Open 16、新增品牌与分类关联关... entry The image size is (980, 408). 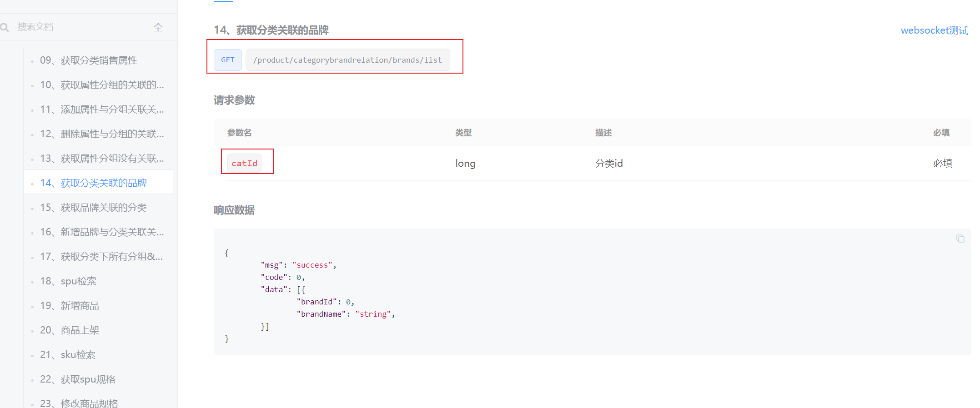point(102,232)
